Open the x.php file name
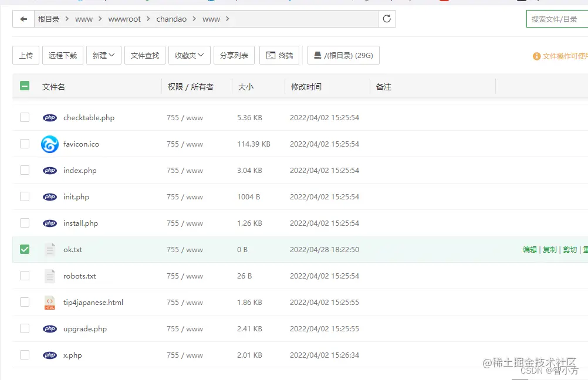The height and width of the screenshot is (380, 588). [72, 355]
